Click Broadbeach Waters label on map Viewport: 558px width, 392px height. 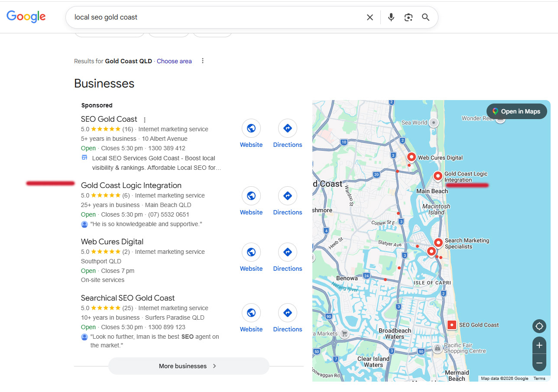tap(395, 334)
